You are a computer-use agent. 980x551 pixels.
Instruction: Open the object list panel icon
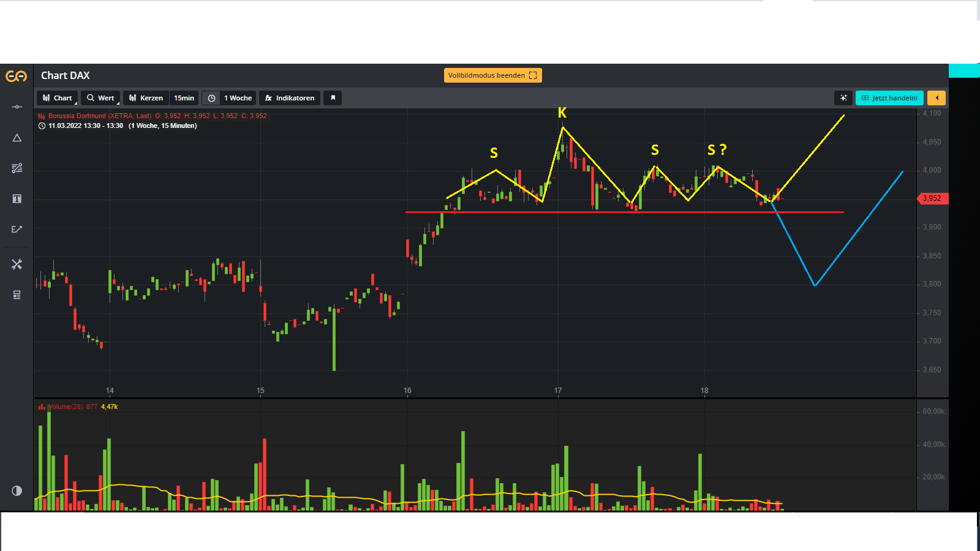point(17,294)
